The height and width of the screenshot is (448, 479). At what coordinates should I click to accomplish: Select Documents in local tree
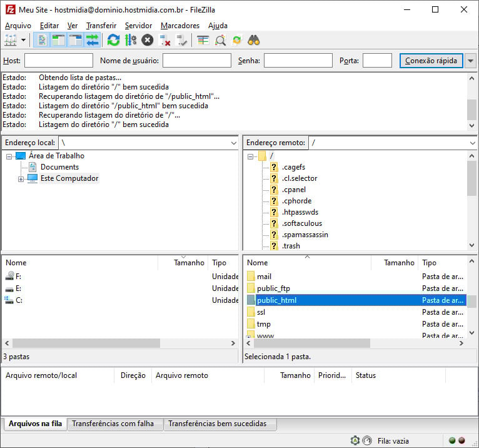(x=59, y=167)
